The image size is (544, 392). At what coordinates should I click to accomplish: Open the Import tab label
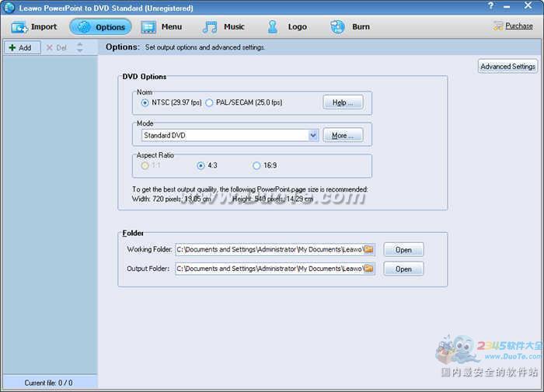pyautogui.click(x=44, y=26)
